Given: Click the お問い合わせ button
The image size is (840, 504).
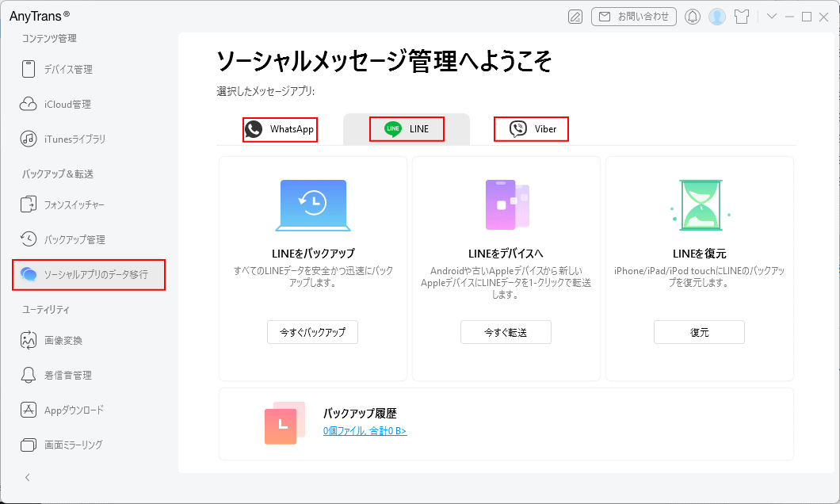Looking at the screenshot, I should (x=634, y=17).
